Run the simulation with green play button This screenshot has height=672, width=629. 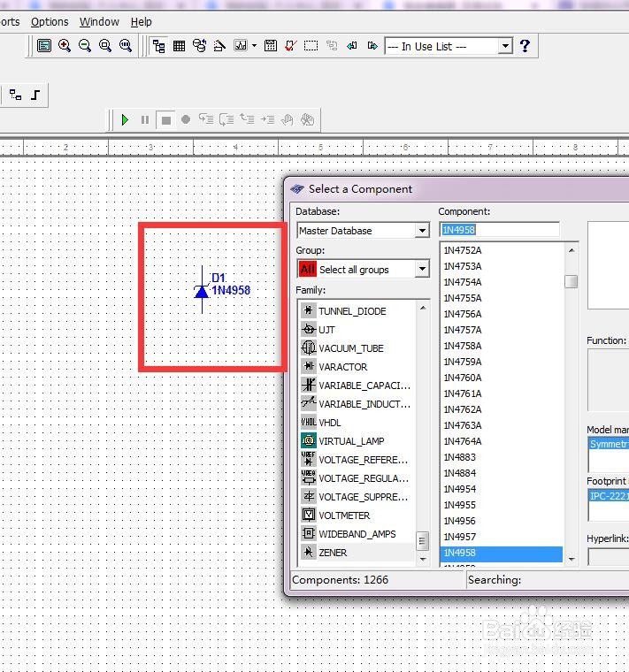coord(125,119)
